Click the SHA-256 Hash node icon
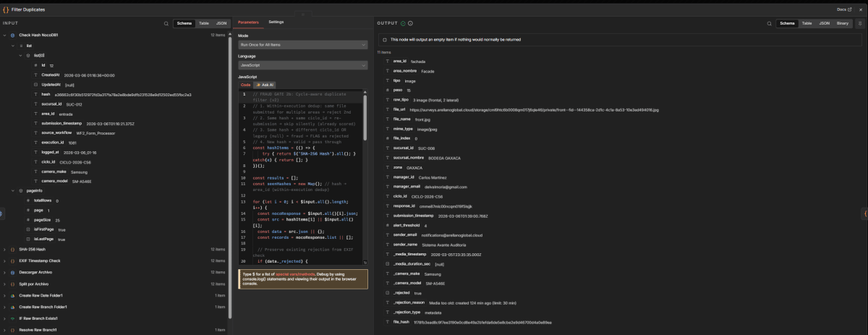 (x=14, y=249)
